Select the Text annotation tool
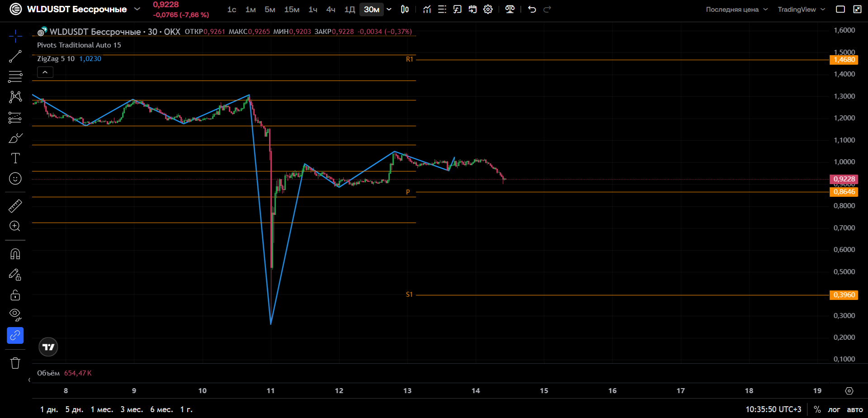 15,158
